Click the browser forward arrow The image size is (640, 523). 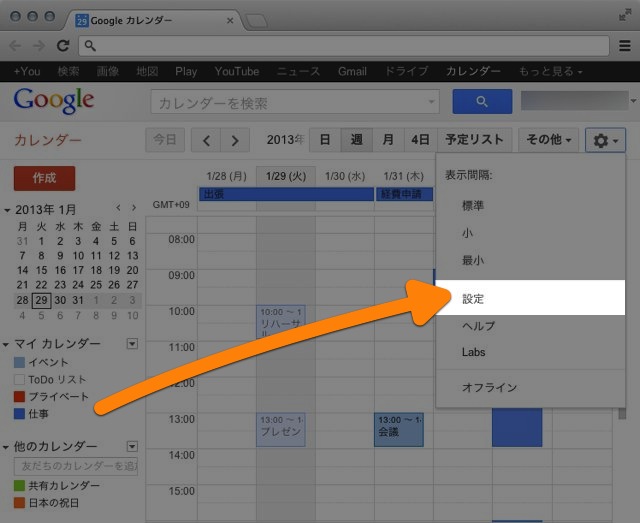39,45
